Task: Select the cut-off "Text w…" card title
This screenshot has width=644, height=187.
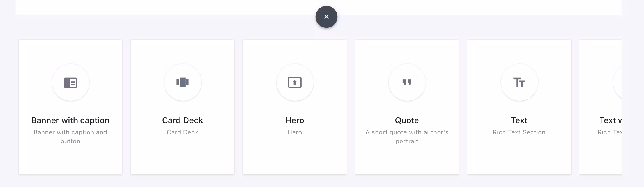Action: 611,120
